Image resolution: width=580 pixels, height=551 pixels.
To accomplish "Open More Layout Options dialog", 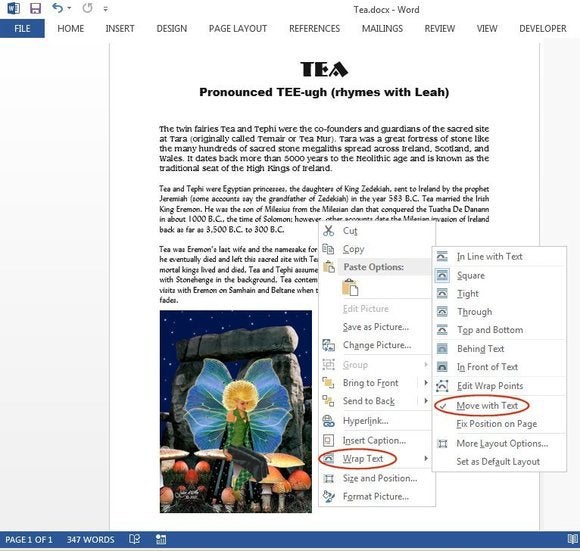I will (x=502, y=443).
